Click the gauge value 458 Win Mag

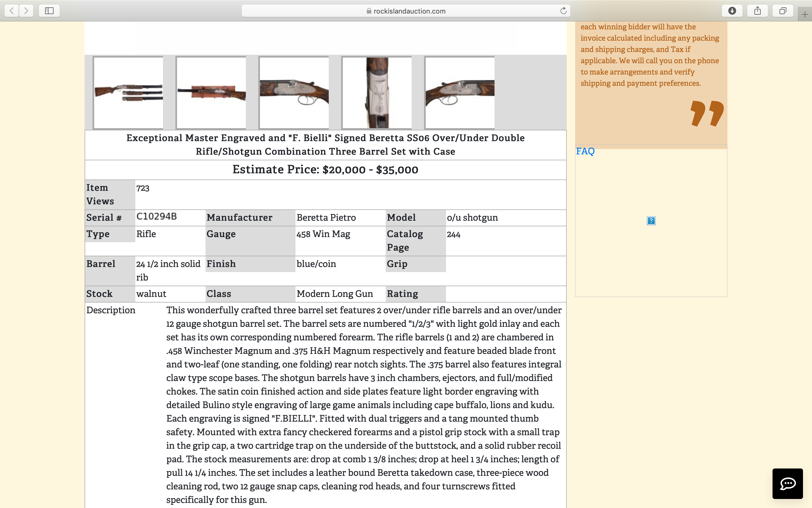coord(323,234)
